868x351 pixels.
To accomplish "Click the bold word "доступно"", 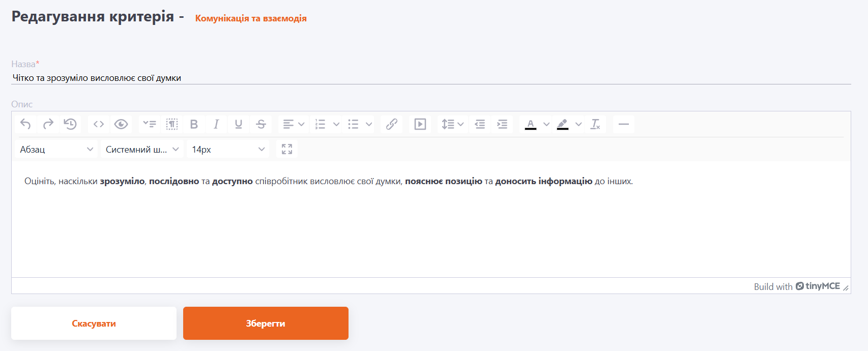I will pos(233,181).
